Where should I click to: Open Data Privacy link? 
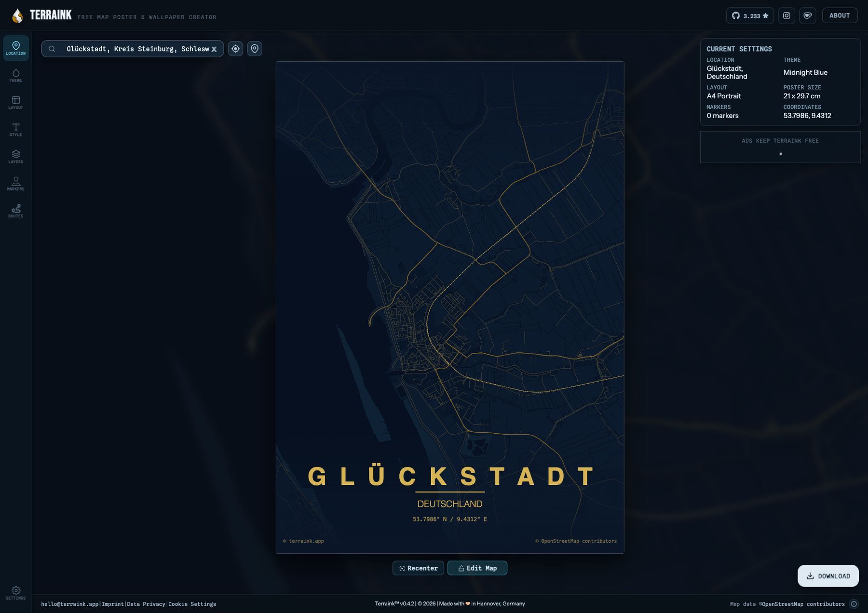[x=146, y=604]
